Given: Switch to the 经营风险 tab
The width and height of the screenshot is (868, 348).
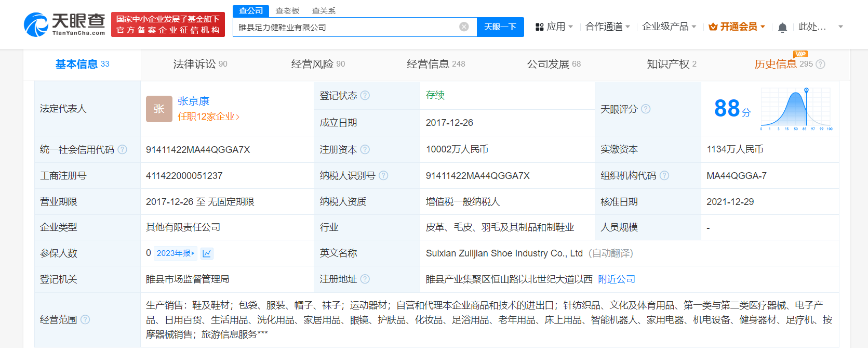Looking at the screenshot, I should [318, 64].
